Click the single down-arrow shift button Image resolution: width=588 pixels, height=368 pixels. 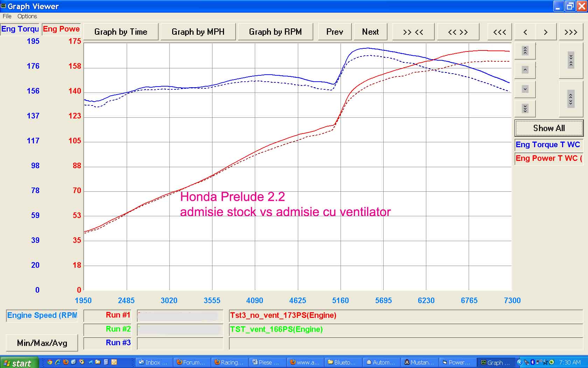525,89
